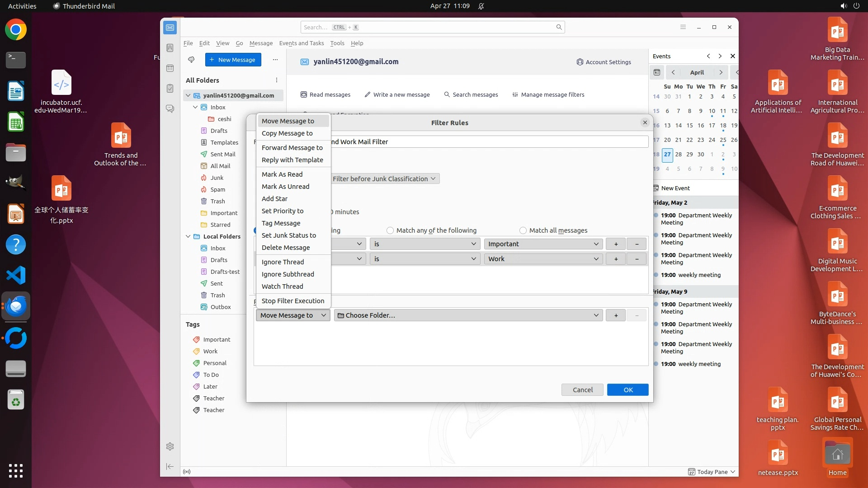Open the Tasks sidebar icon

(x=170, y=89)
